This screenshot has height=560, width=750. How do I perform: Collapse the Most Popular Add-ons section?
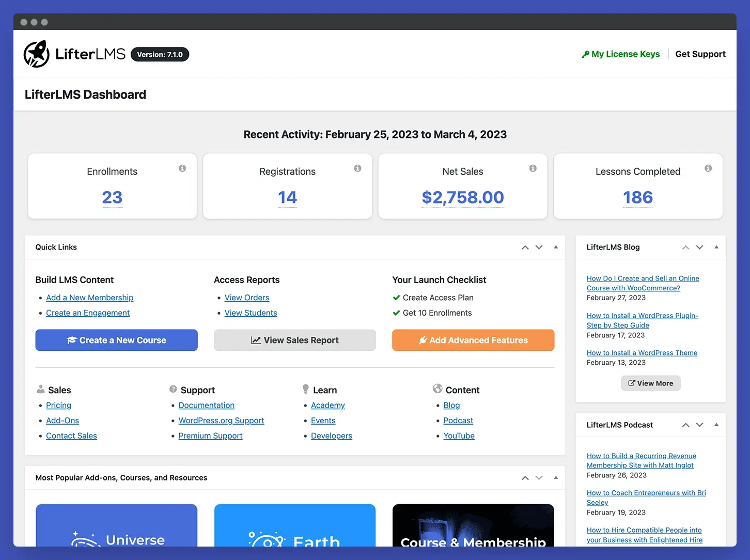tap(556, 478)
